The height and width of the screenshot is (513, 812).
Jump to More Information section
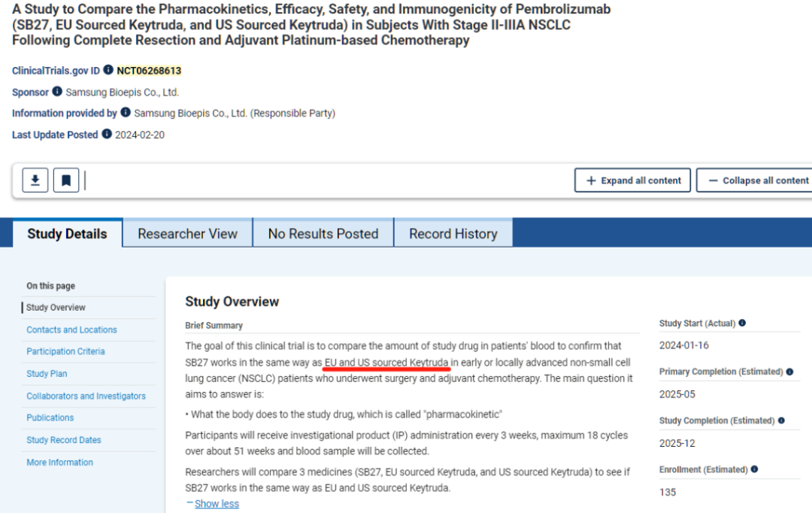(59, 462)
